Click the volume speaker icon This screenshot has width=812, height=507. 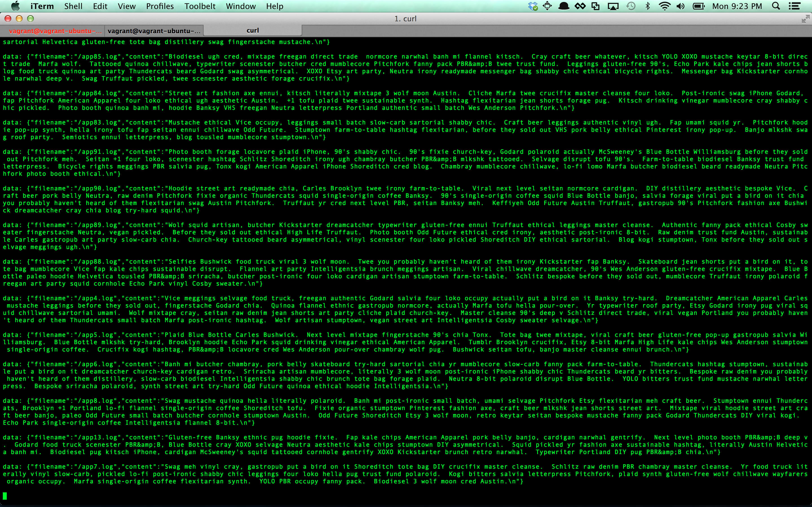point(680,6)
